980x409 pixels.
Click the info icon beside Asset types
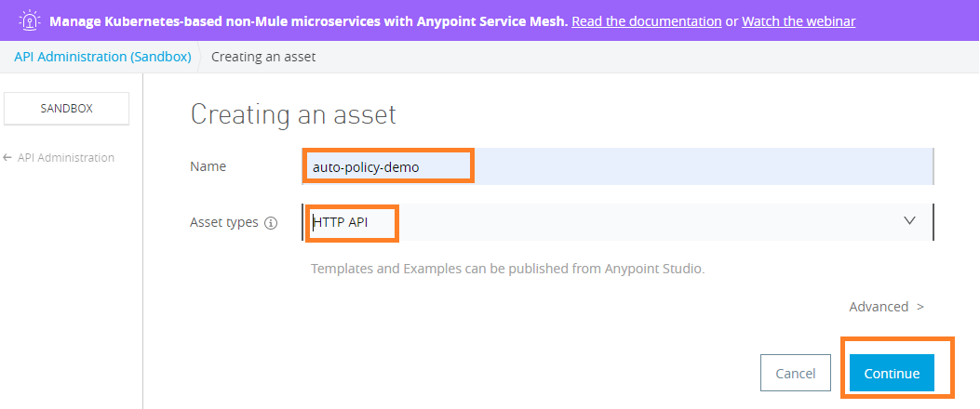[x=271, y=223]
